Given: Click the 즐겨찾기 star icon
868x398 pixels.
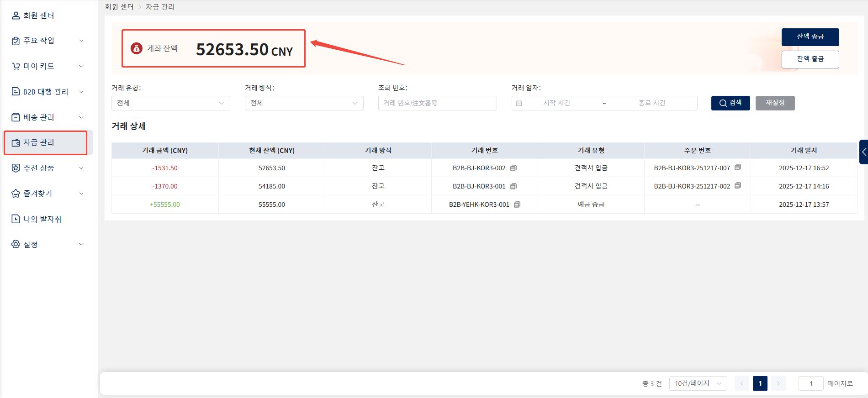Looking at the screenshot, I should pyautogui.click(x=16, y=193).
